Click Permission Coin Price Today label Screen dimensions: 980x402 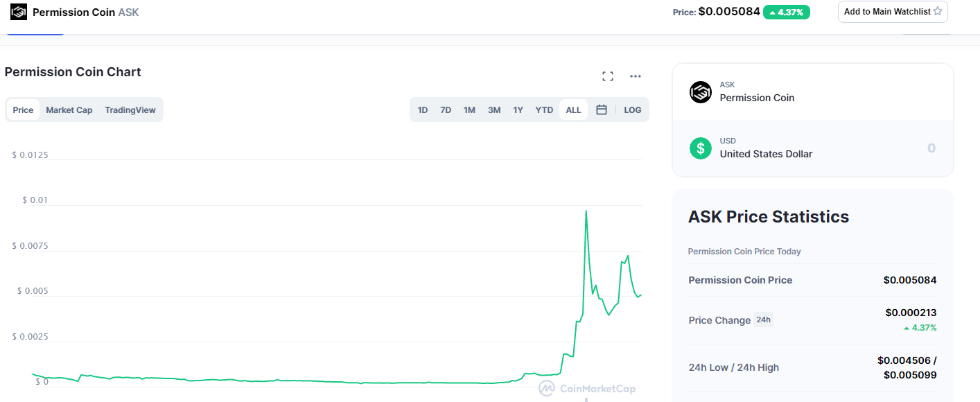pos(744,252)
